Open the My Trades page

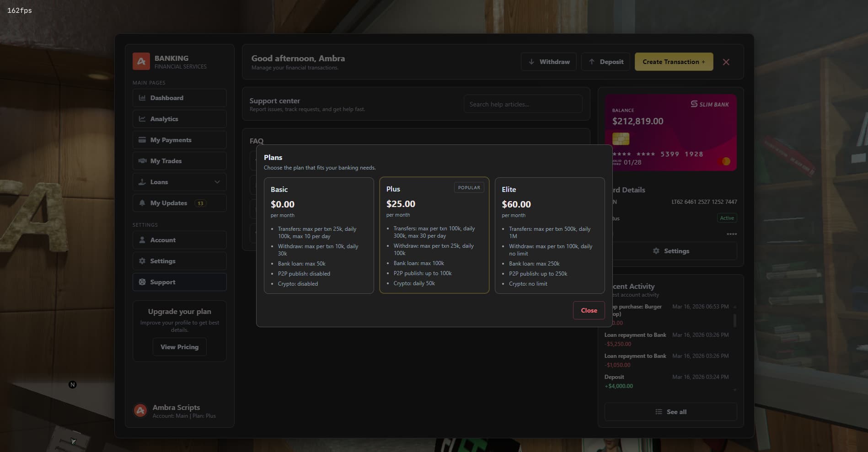pos(179,161)
